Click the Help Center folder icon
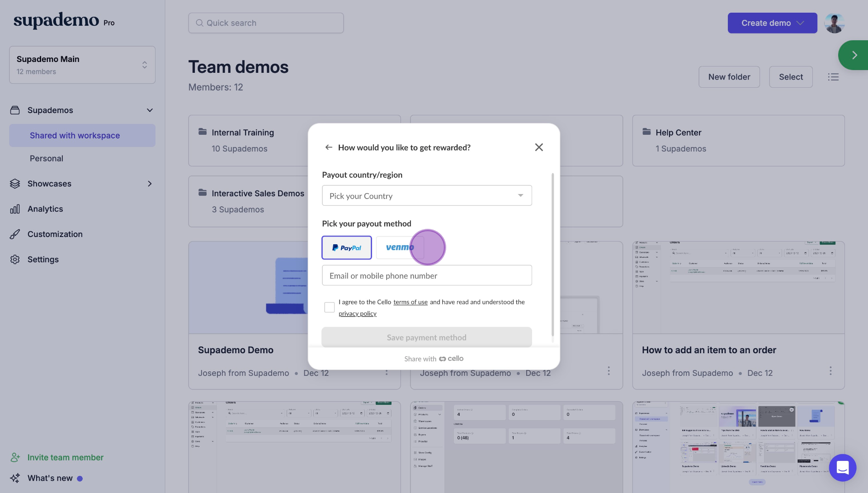The image size is (868, 493). (x=646, y=132)
